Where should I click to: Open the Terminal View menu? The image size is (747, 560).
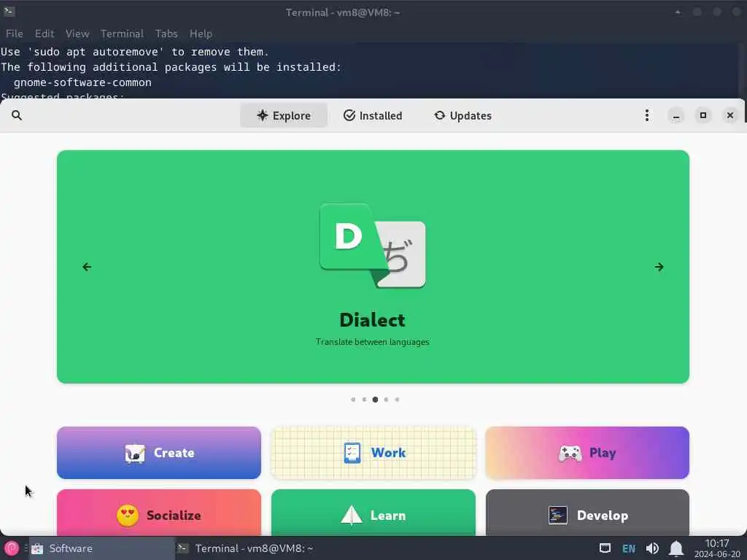point(77,34)
